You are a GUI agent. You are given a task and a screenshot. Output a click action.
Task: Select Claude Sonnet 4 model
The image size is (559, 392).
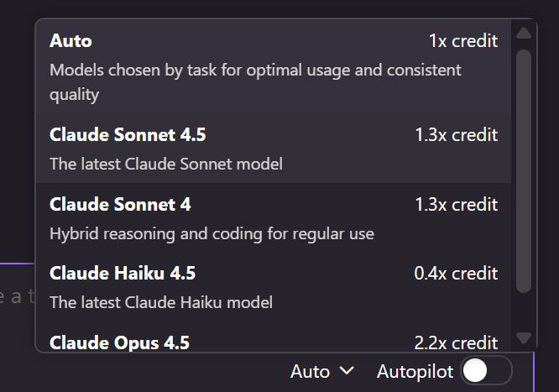[x=274, y=218]
